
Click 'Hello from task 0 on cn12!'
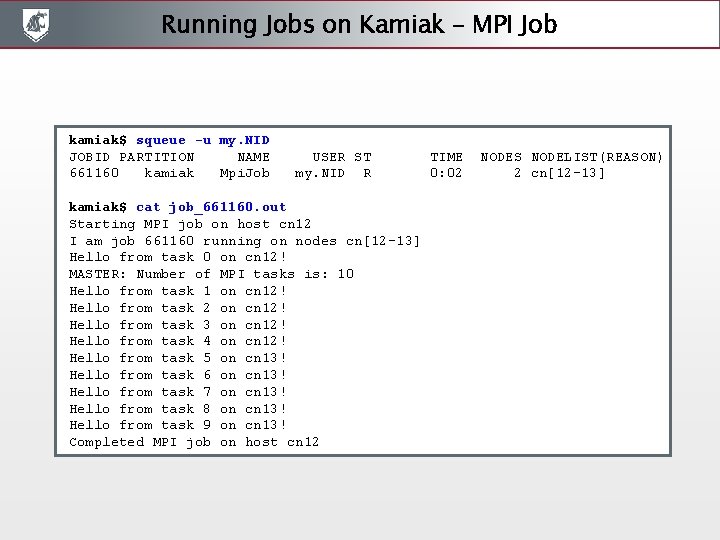pyautogui.click(x=178, y=257)
